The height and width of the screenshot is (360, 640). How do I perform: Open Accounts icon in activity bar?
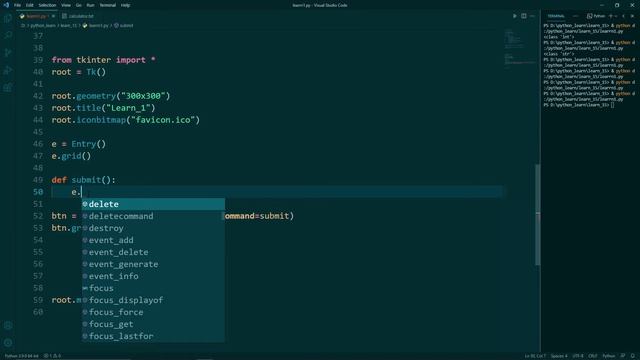point(8,326)
